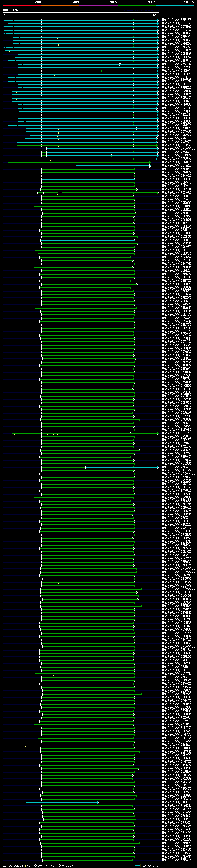Select hit label UniRef100_Q0DDV4

(177, 71)
